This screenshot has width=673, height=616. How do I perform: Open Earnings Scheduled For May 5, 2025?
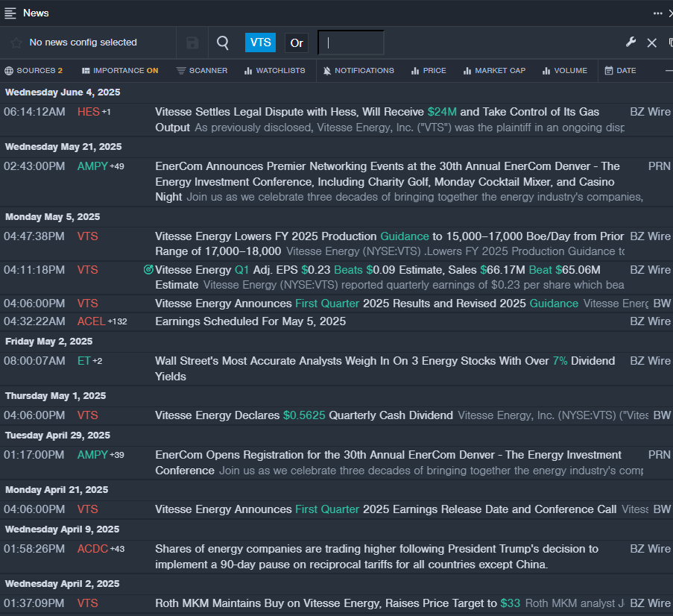click(250, 321)
